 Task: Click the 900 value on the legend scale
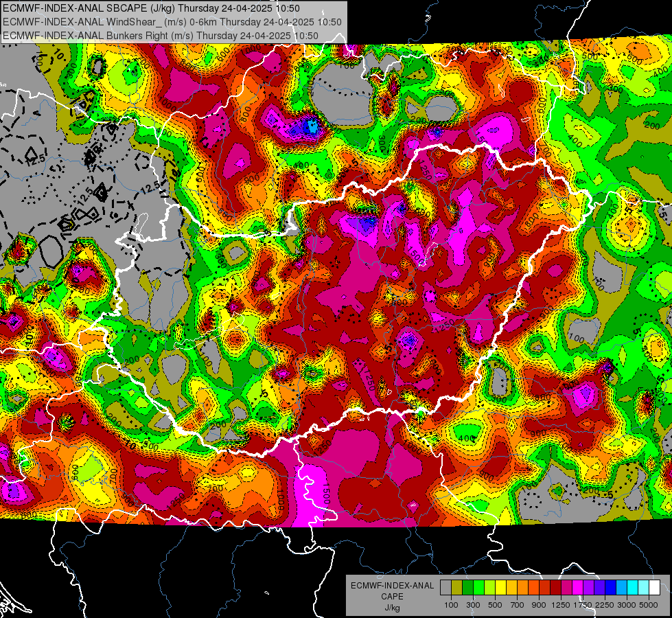pyautogui.click(x=539, y=605)
